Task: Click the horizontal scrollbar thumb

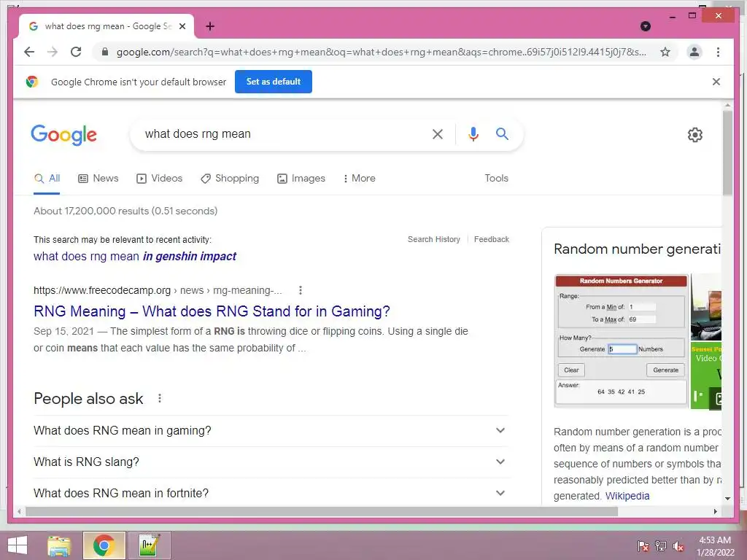Action: coord(322,511)
